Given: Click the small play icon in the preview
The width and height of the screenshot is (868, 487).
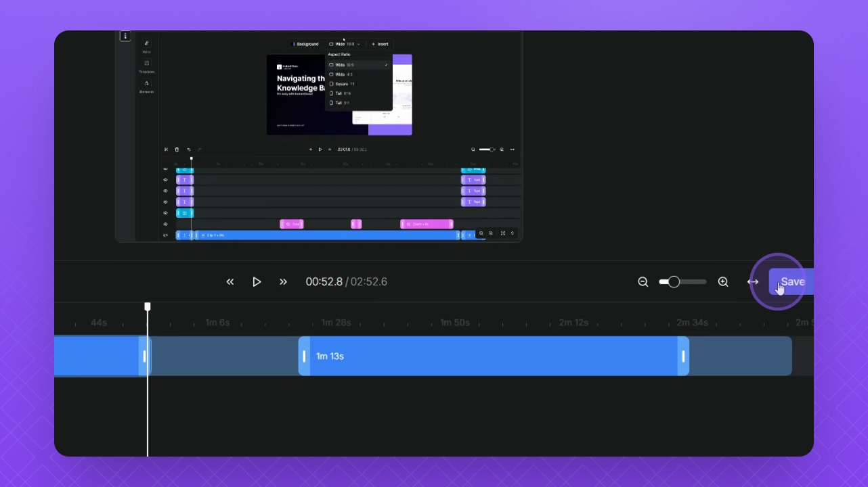Looking at the screenshot, I should pyautogui.click(x=320, y=149).
